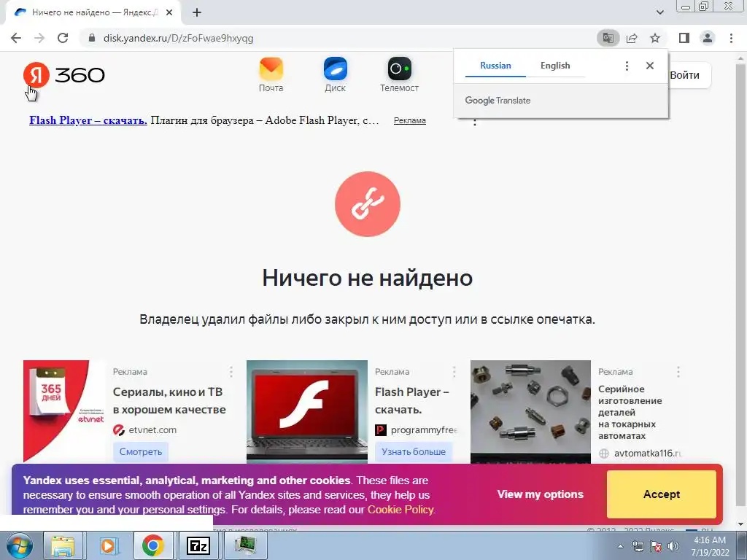Open Windows Explorer from taskbar
The image size is (747, 560).
click(63, 545)
